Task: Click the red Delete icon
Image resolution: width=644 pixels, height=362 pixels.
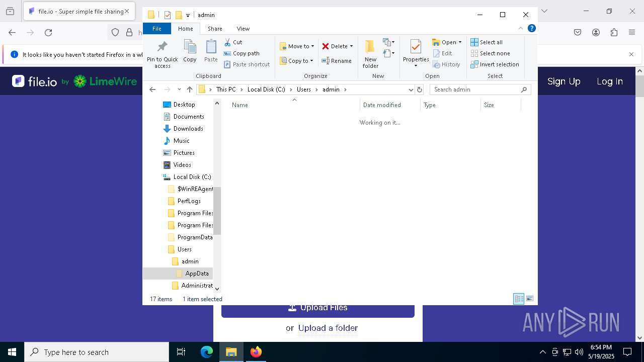Action: (326, 46)
